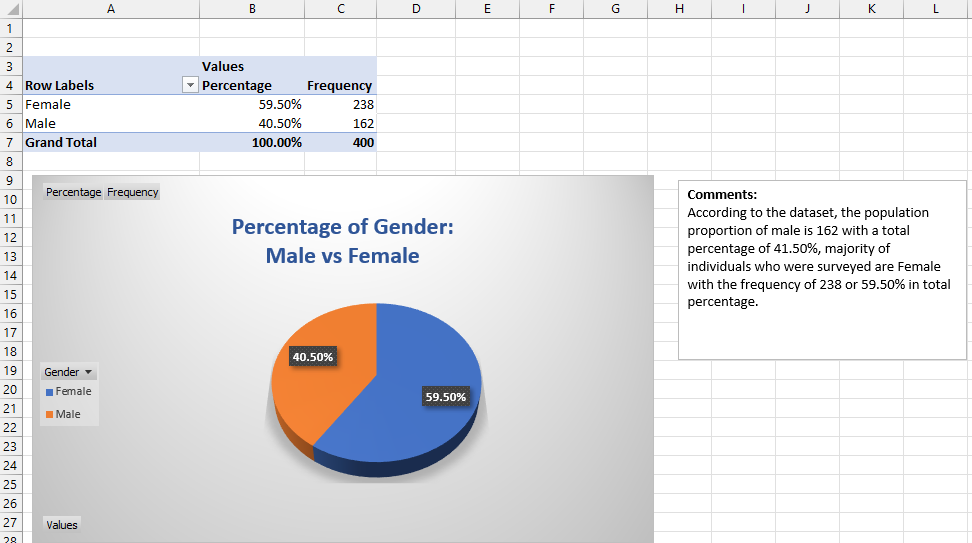Select column C header
This screenshot has width=972, height=543.
coord(340,9)
